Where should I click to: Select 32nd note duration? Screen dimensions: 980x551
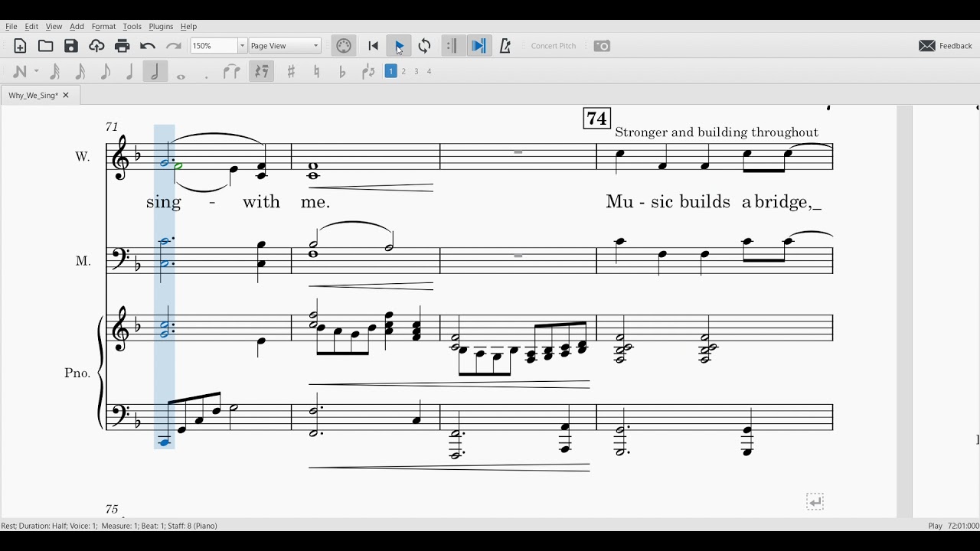(54, 72)
